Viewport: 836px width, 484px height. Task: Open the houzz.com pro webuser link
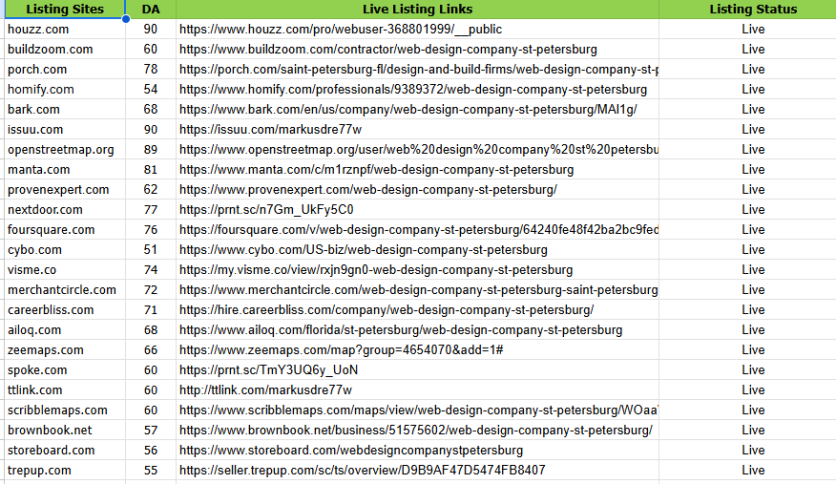[340, 29]
